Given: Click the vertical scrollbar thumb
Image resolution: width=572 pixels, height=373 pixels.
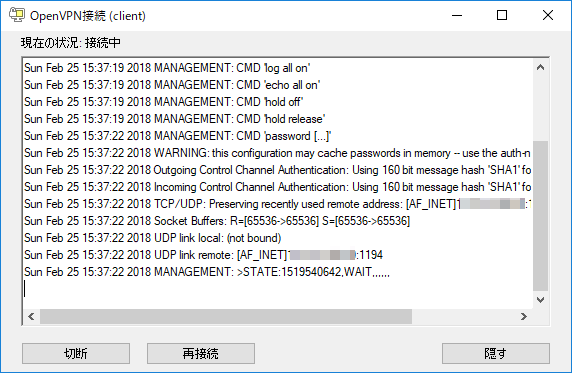Looking at the screenshot, I should [x=541, y=216].
